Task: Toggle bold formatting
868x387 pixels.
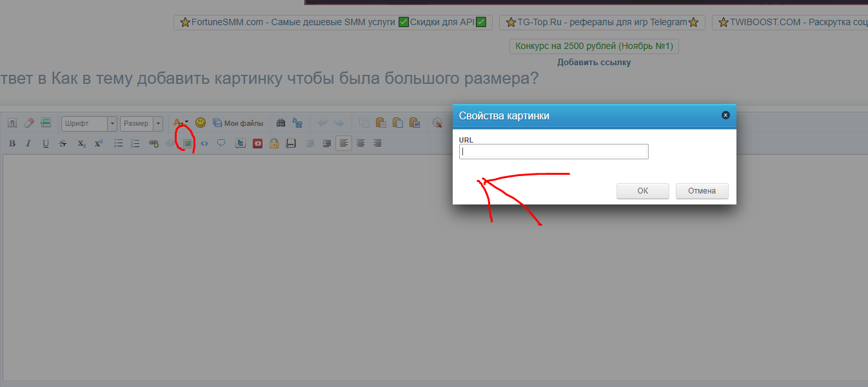Action: pyautogui.click(x=12, y=143)
